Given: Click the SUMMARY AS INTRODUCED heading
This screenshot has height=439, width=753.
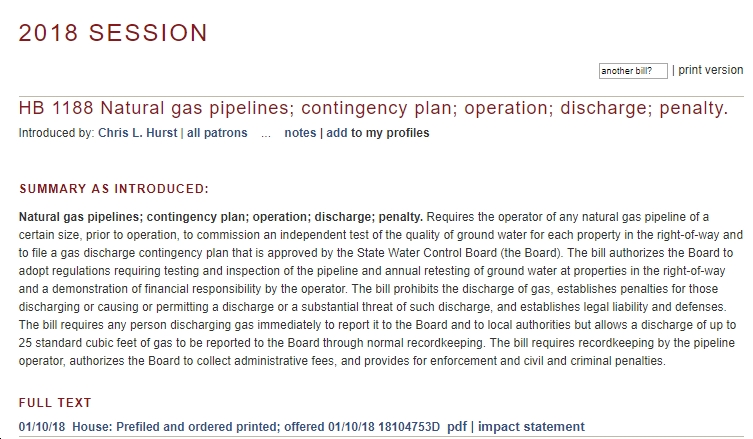Looking at the screenshot, I should [x=114, y=189].
